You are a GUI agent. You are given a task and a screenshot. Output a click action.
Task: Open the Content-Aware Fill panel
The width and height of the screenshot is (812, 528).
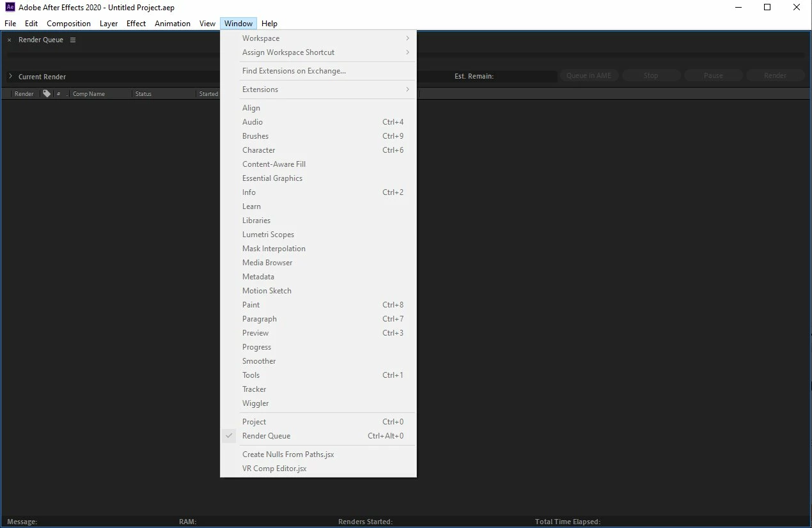pyautogui.click(x=318, y=164)
